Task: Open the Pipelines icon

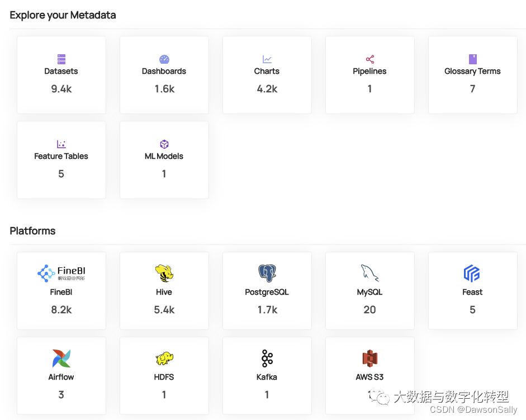Action: [369, 59]
